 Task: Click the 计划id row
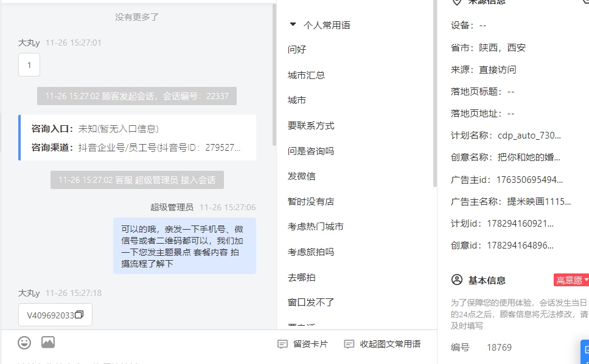pyautogui.click(x=502, y=224)
